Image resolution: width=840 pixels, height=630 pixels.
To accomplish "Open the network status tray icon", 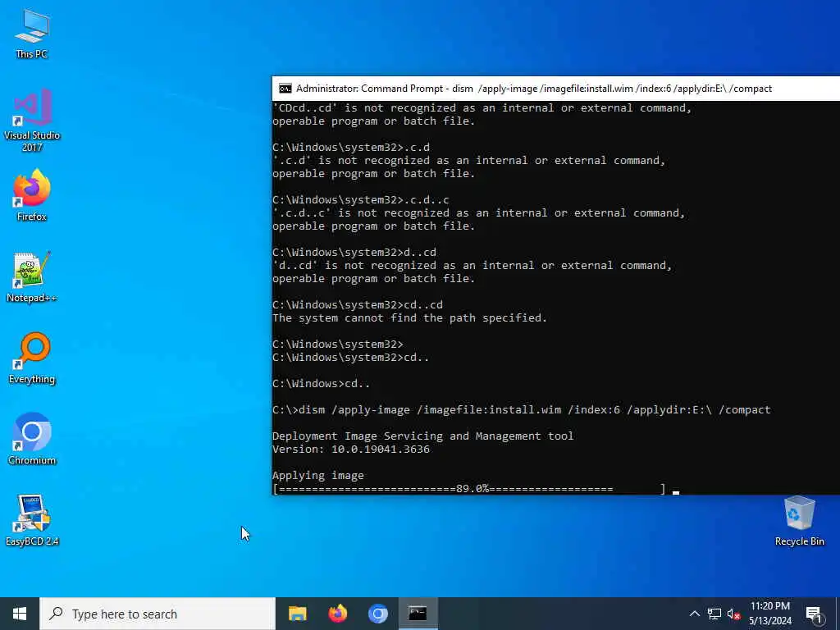I will [714, 614].
